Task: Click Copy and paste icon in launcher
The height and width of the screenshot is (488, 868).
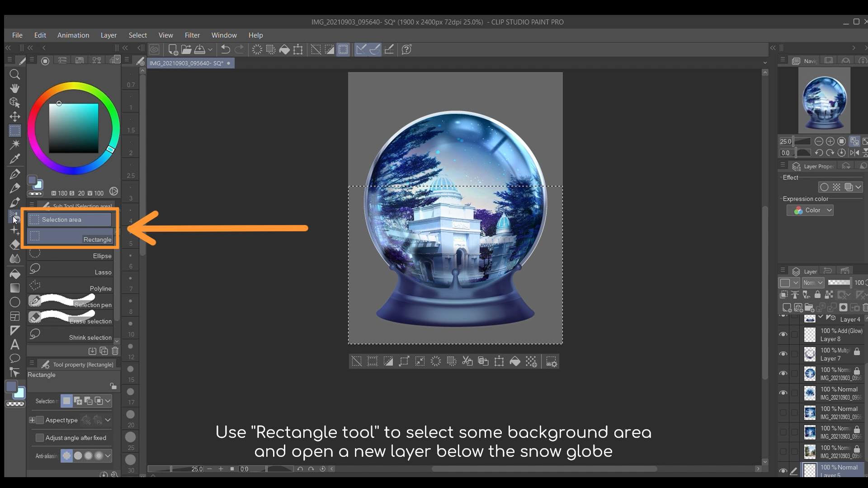Action: [483, 361]
